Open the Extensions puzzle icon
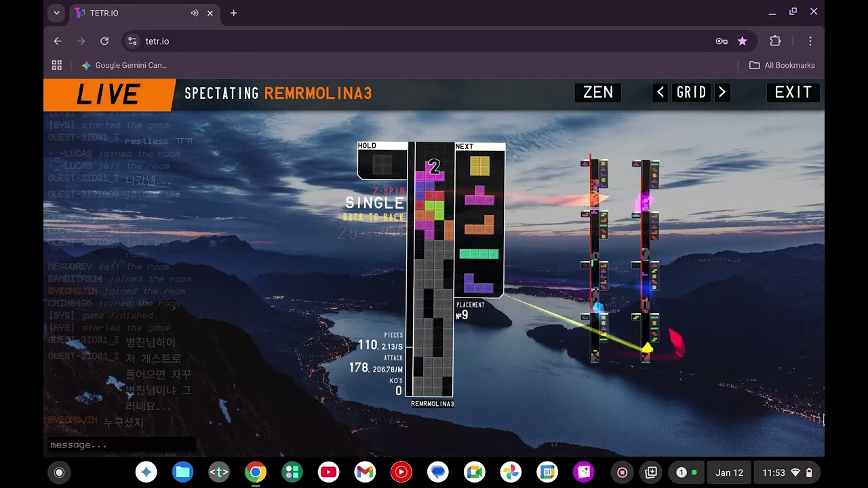The height and width of the screenshot is (488, 868). [776, 41]
